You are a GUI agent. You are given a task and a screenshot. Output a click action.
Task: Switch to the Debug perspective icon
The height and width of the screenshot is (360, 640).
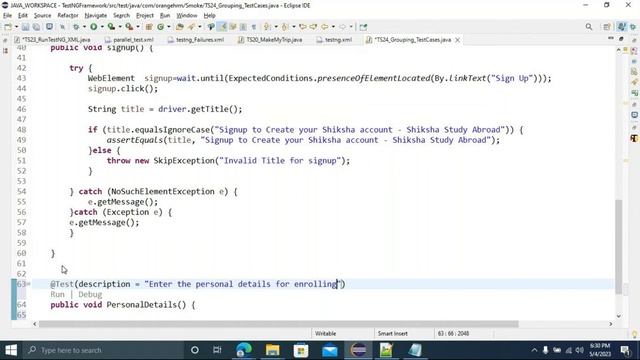coord(633,27)
